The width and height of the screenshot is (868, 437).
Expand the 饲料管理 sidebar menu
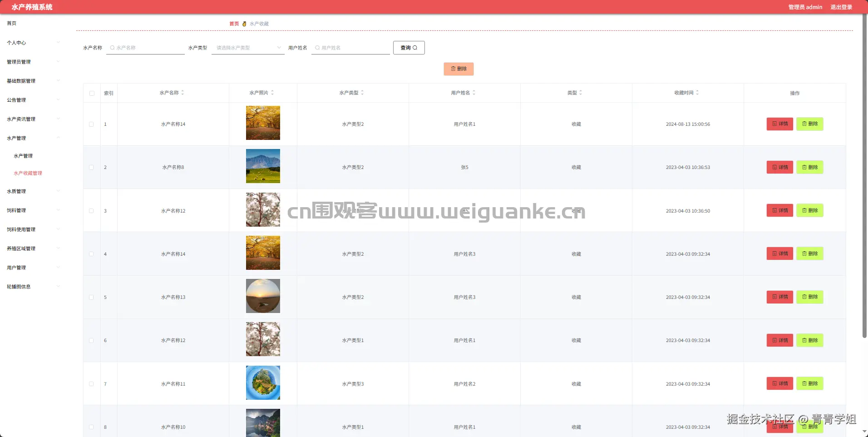pos(34,210)
